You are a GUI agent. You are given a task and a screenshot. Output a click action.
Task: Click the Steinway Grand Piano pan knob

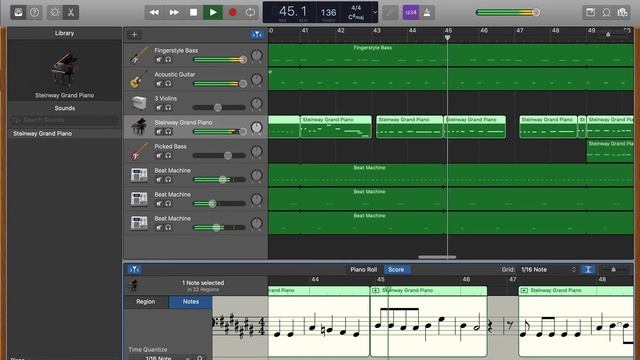pyautogui.click(x=256, y=127)
